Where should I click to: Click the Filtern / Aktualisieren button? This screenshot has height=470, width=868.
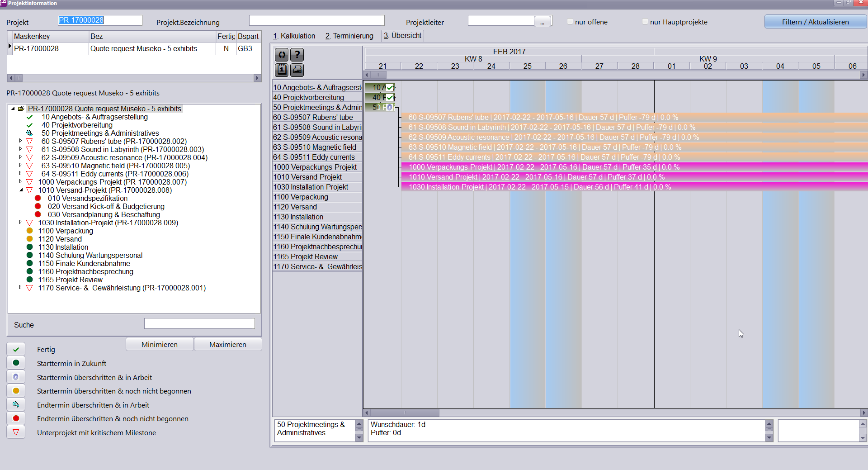pos(815,22)
